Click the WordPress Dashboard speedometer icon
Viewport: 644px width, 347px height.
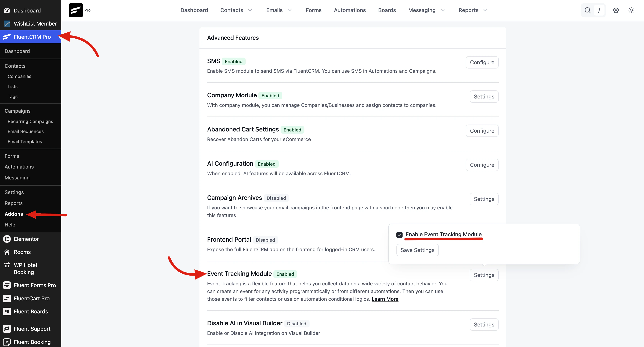pos(7,11)
